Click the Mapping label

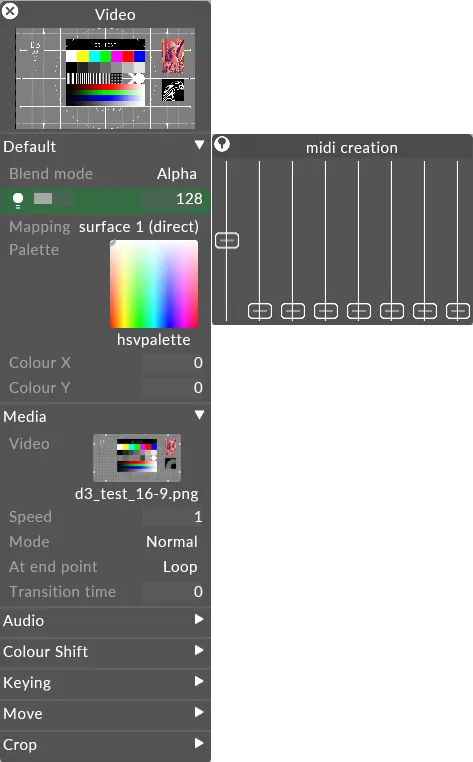click(39, 227)
